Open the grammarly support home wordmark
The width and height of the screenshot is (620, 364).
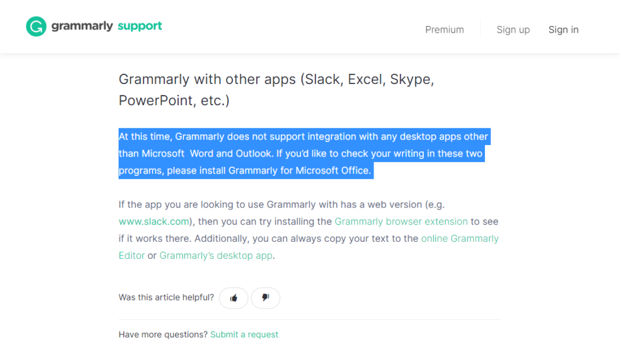(x=107, y=26)
